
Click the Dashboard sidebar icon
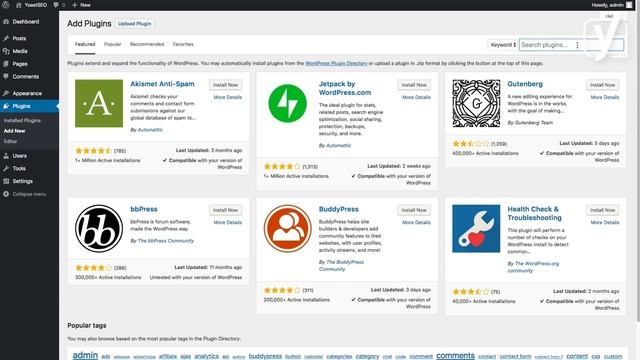click(x=6, y=22)
